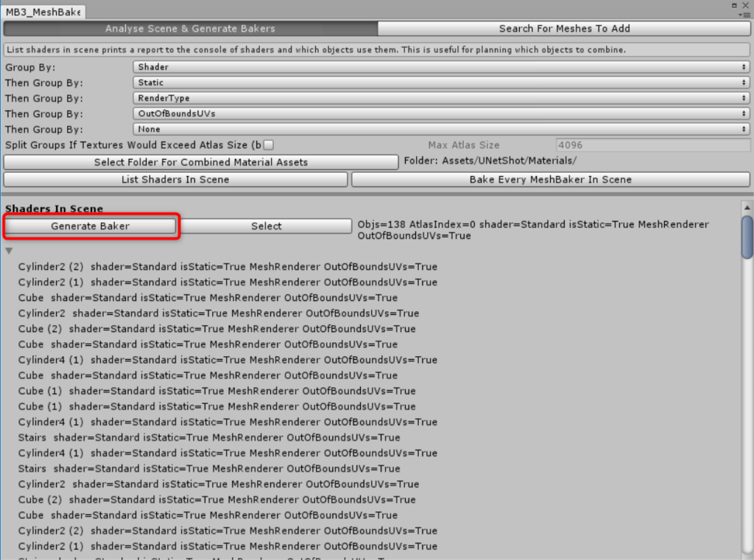Open the None grouping dropdown

coord(441,130)
